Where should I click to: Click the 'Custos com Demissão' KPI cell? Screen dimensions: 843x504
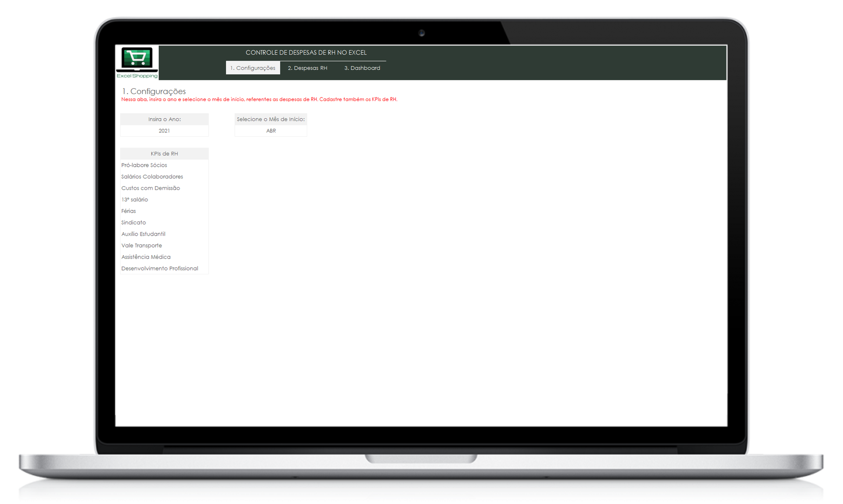pos(164,188)
